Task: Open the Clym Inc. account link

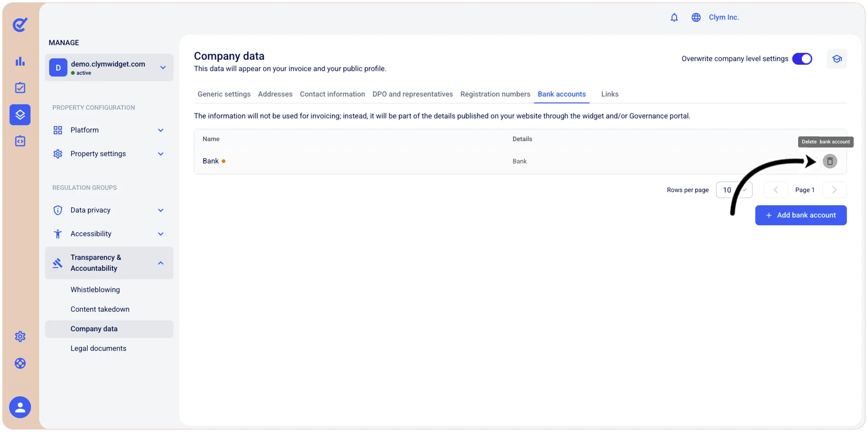Action: (724, 17)
